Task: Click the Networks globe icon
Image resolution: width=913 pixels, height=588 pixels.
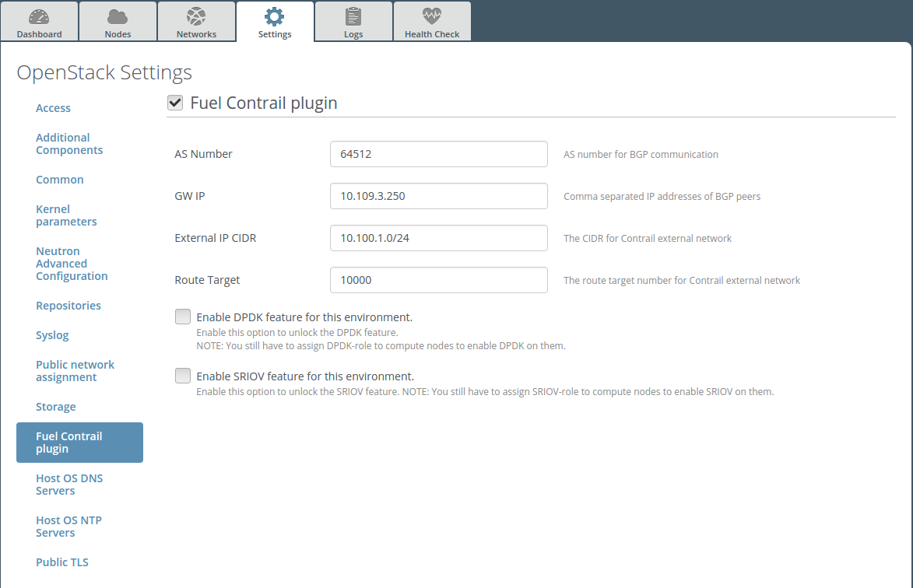Action: (196, 17)
